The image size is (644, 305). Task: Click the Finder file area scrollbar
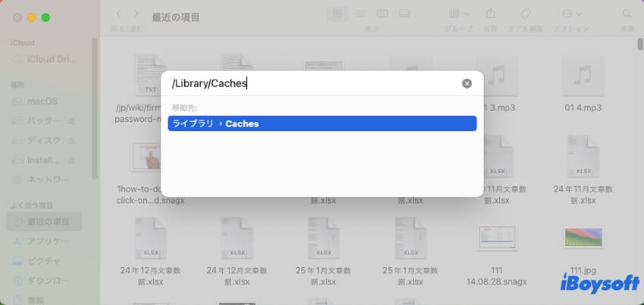640,44
